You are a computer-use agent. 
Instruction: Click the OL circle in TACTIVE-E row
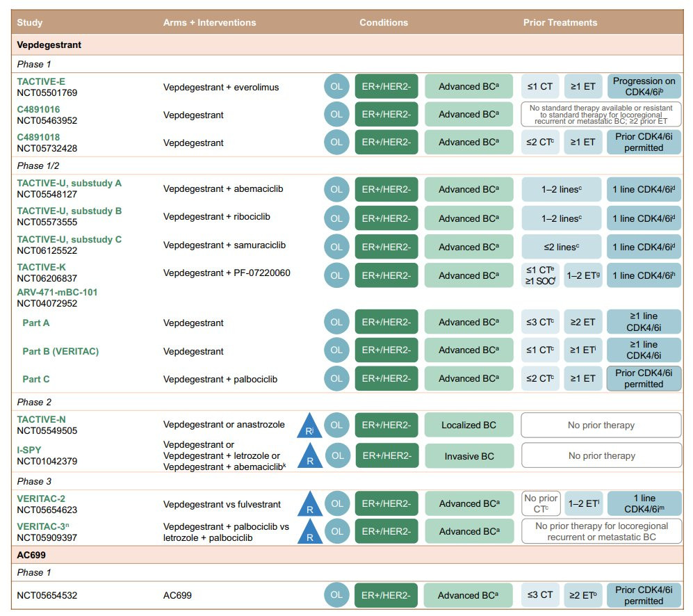(336, 87)
